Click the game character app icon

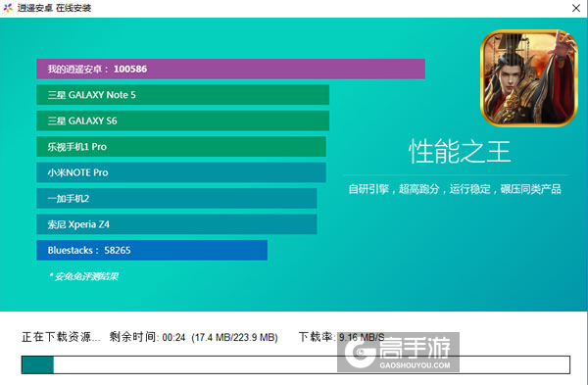coord(529,78)
